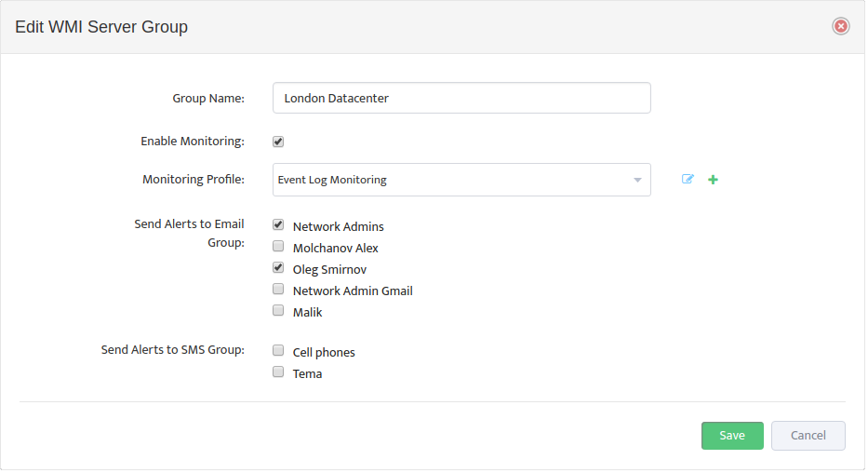Enable the Cell phones SMS group
This screenshot has width=868, height=473.
[x=278, y=351]
